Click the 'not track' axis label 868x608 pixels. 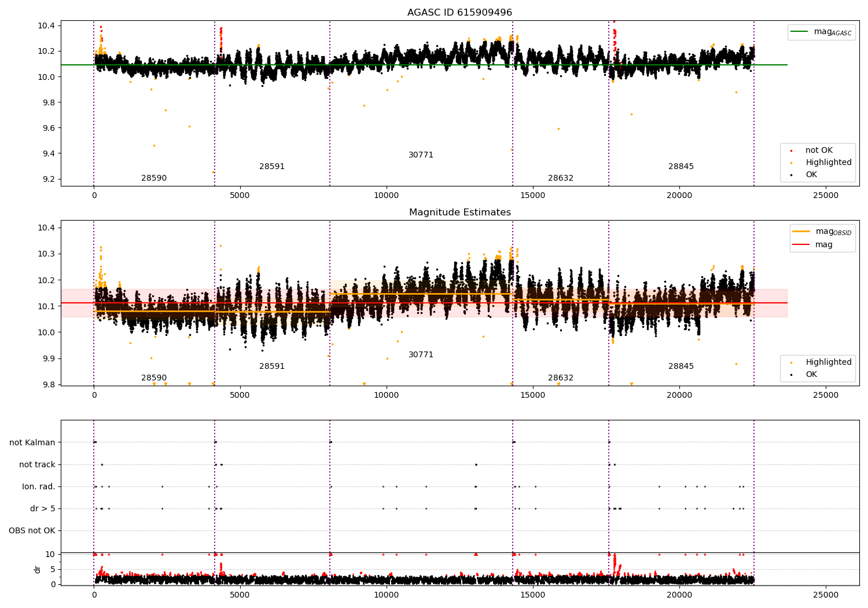37,464
